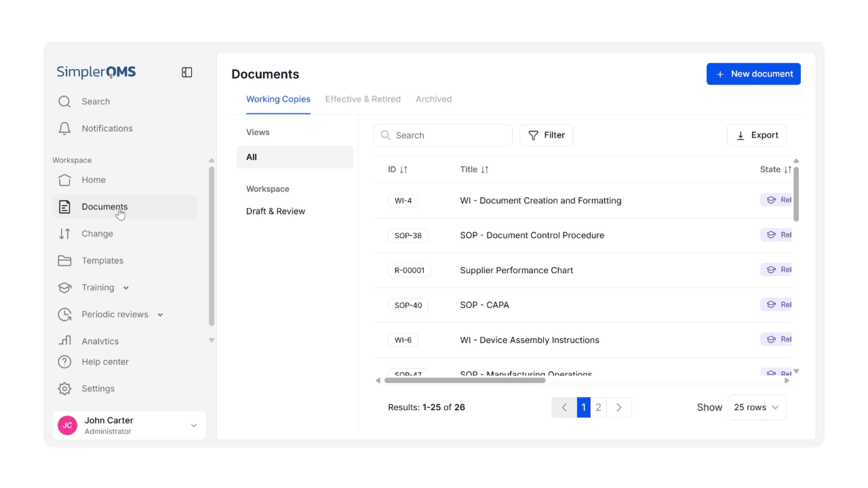Click the state badge in the SOP-38 row
Viewport: 868px width, 488px height.
coord(776,235)
